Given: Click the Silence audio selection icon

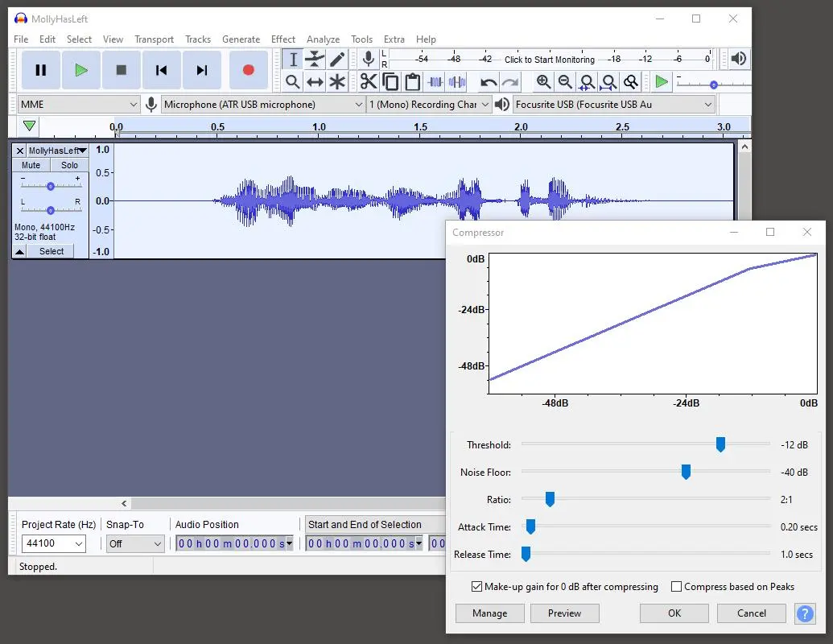Looking at the screenshot, I should pos(457,82).
